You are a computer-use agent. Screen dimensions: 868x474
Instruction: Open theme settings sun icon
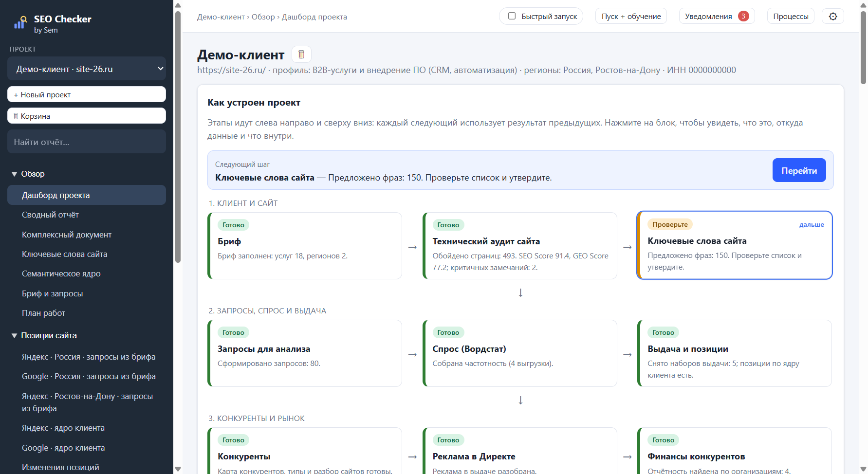[833, 17]
